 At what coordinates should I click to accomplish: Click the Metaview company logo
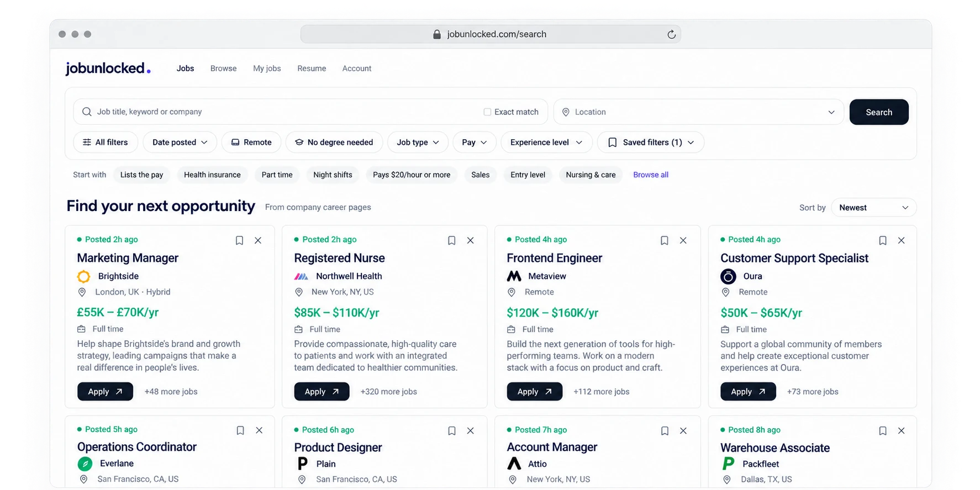point(514,276)
